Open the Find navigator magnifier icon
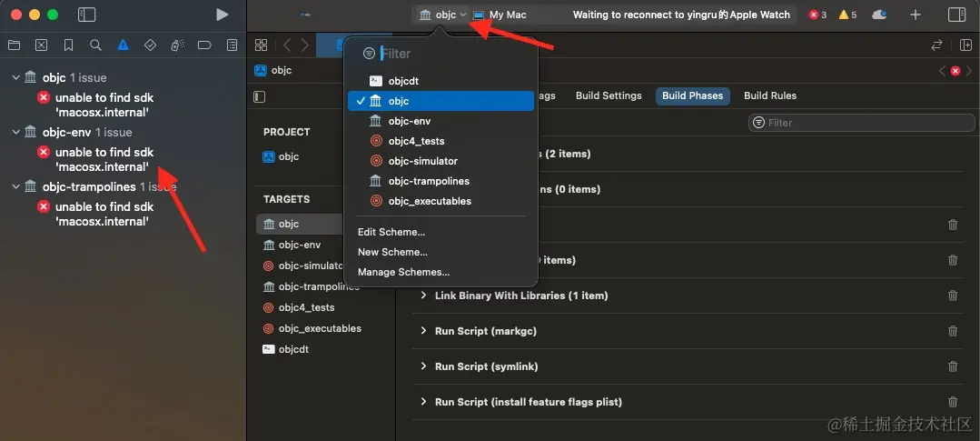Viewport: 980px width, 441px height. click(95, 45)
